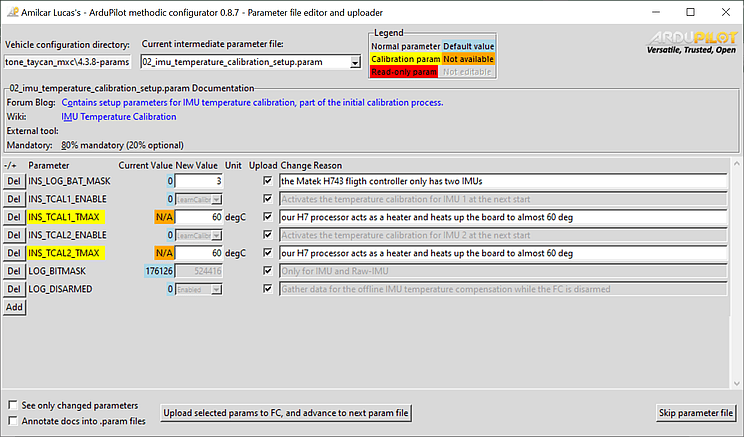Toggle upload checkbox for INS_TCAL2_TMAX
This screenshot has height=437, width=744.
[268, 253]
